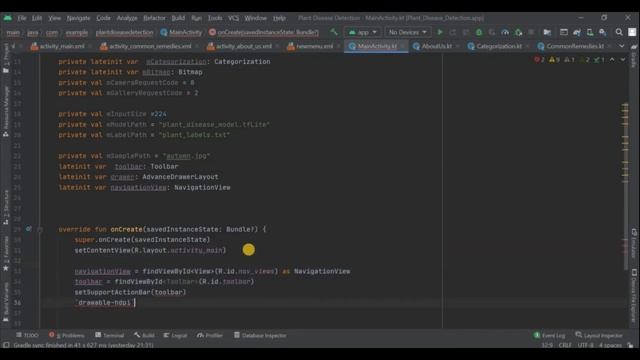
Task: Click the Android Studio logo icon
Action: coord(7,18)
